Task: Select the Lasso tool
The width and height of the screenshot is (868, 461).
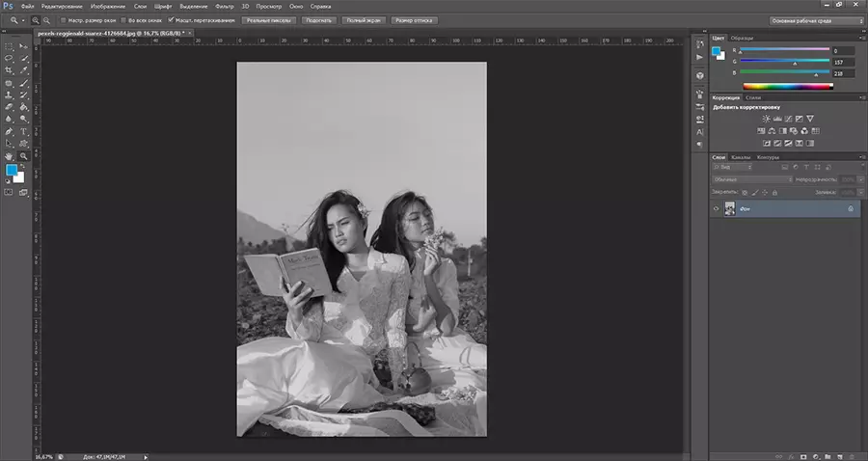Action: (x=9, y=58)
